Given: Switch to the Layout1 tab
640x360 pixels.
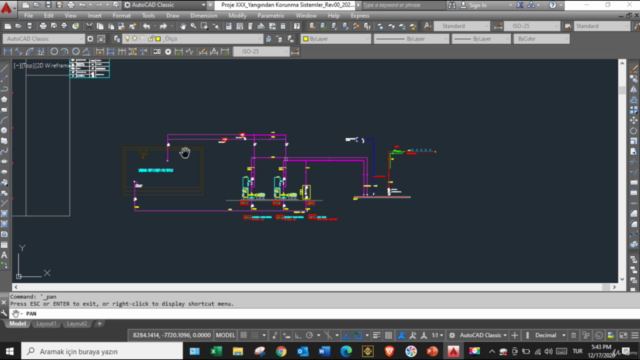Looking at the screenshot, I should (x=46, y=324).
